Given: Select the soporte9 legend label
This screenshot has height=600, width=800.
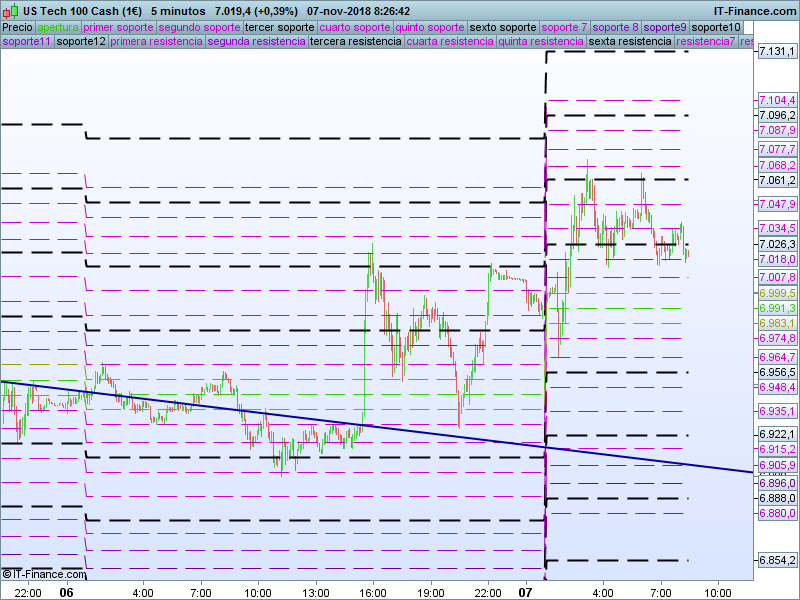Looking at the screenshot, I should click(x=665, y=27).
